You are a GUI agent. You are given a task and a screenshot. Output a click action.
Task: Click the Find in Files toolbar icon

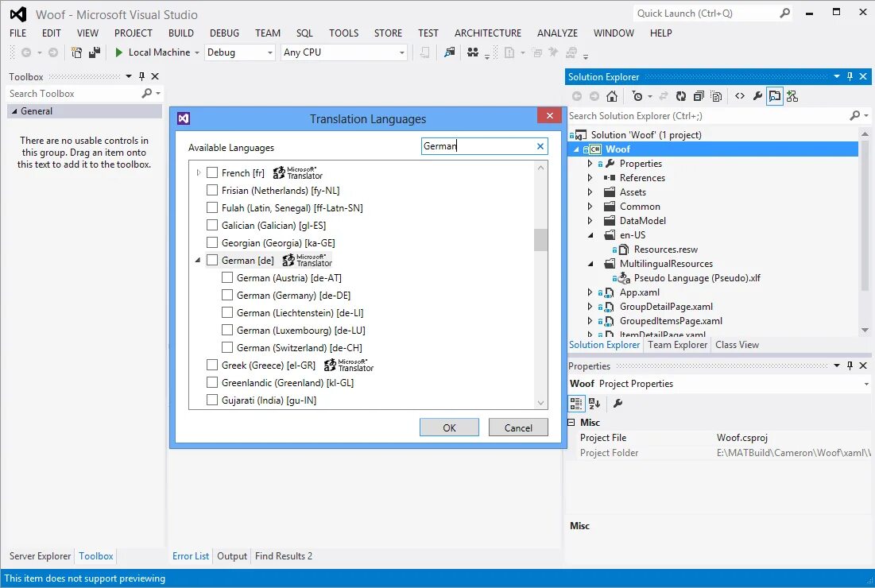pyautogui.click(x=449, y=52)
